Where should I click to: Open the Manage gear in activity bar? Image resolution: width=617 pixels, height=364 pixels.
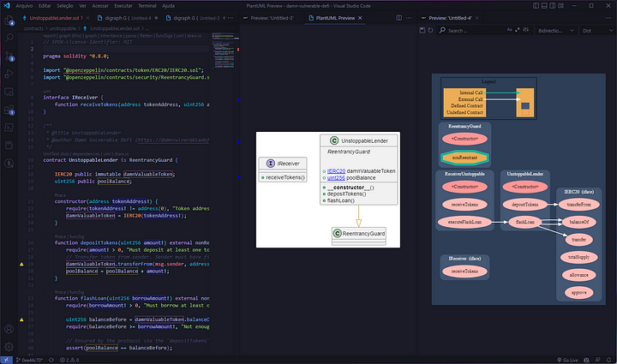[x=9, y=347]
